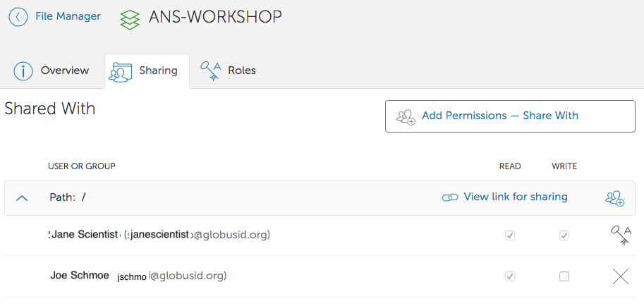Remove Joe Schmoe's permission with the X
Image resolution: width=644 pixels, height=306 pixels.
(x=621, y=276)
